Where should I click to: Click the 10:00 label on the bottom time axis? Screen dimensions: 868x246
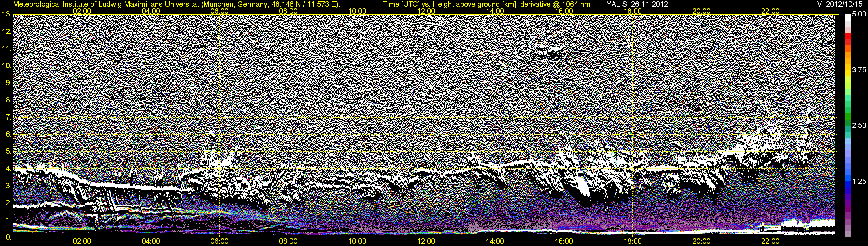coord(357,242)
